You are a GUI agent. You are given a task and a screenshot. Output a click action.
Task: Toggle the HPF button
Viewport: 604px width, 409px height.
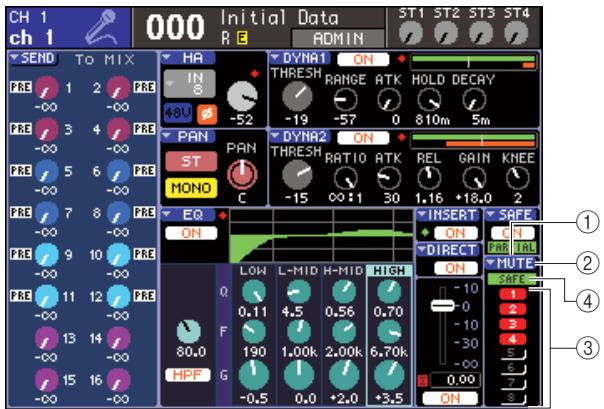[188, 375]
